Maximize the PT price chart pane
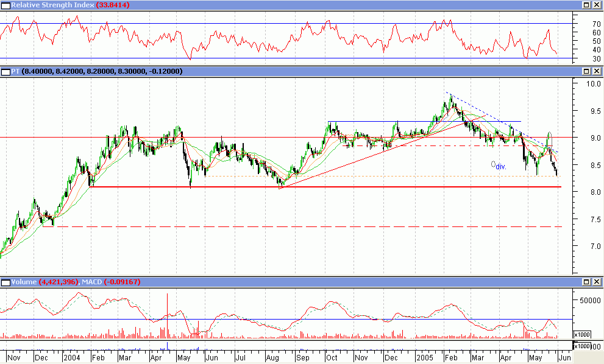 click(586, 71)
